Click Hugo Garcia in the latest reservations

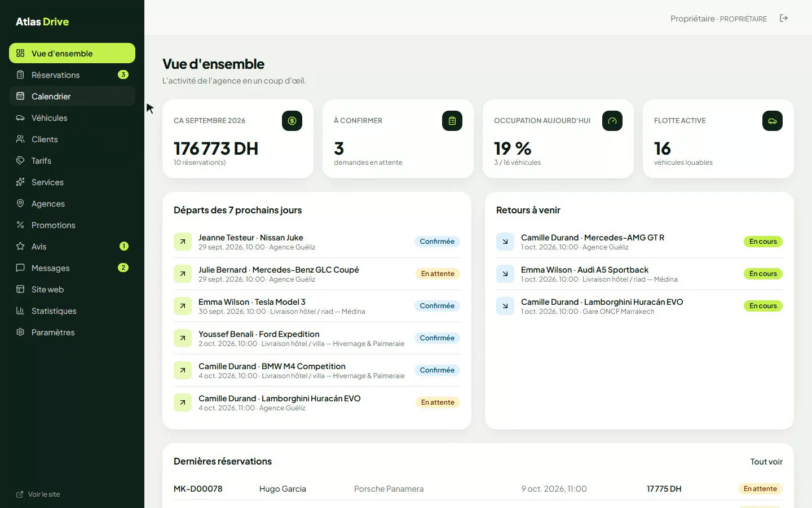(283, 489)
